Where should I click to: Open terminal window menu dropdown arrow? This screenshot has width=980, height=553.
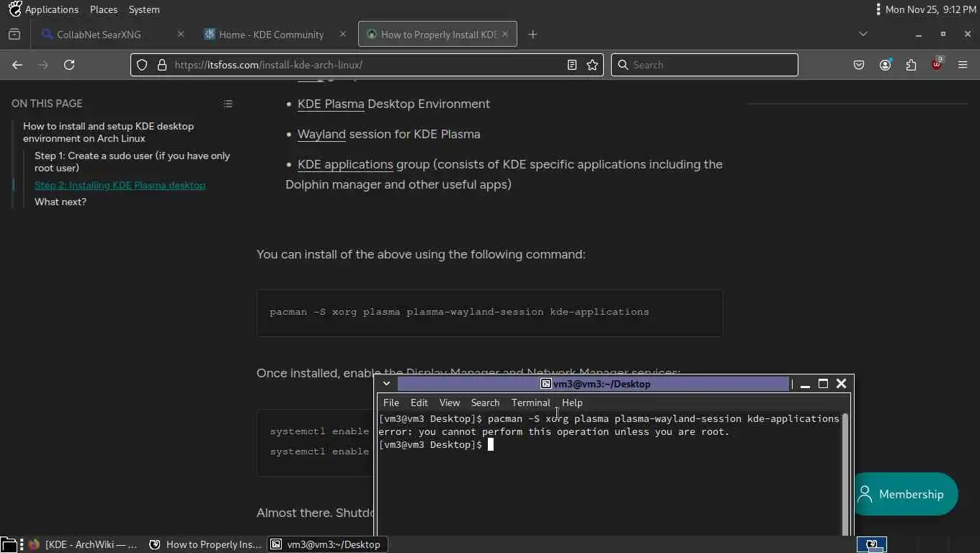click(x=386, y=384)
